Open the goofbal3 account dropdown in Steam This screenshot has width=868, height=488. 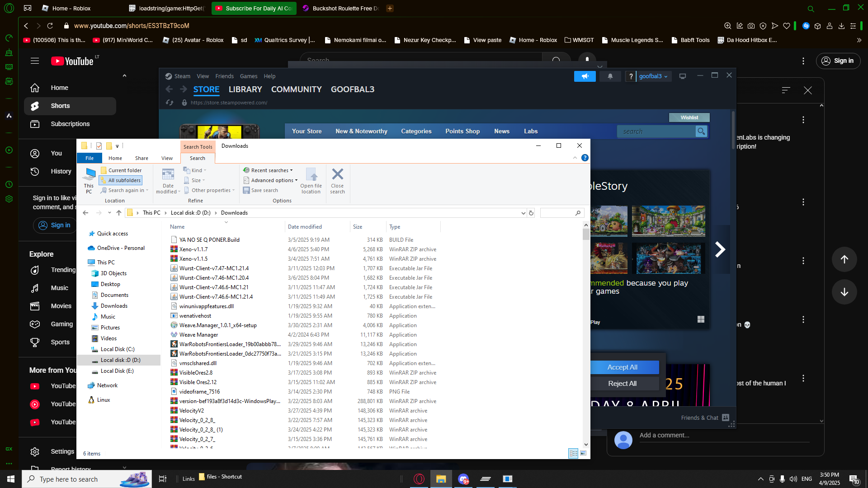(x=653, y=76)
